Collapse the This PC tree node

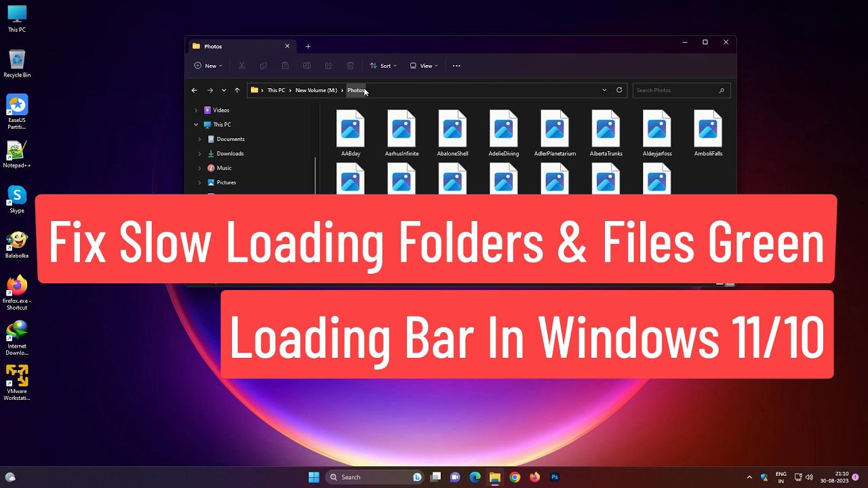click(x=196, y=125)
